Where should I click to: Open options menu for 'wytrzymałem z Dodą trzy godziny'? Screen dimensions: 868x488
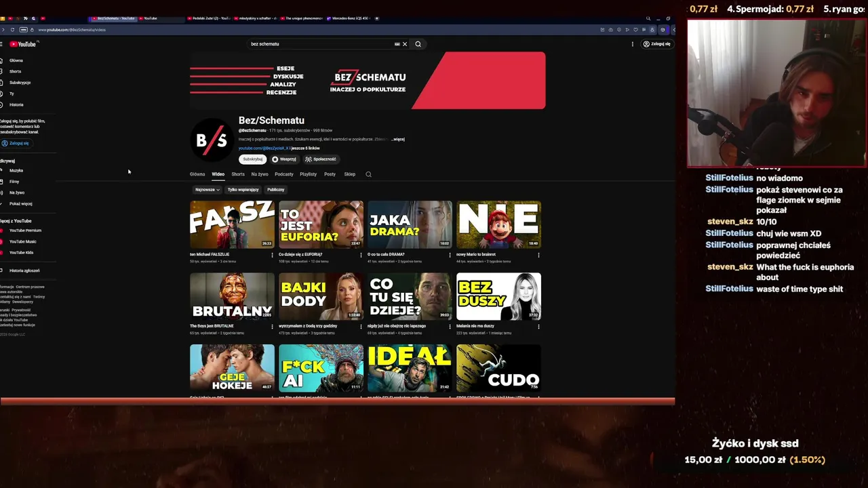tap(361, 327)
